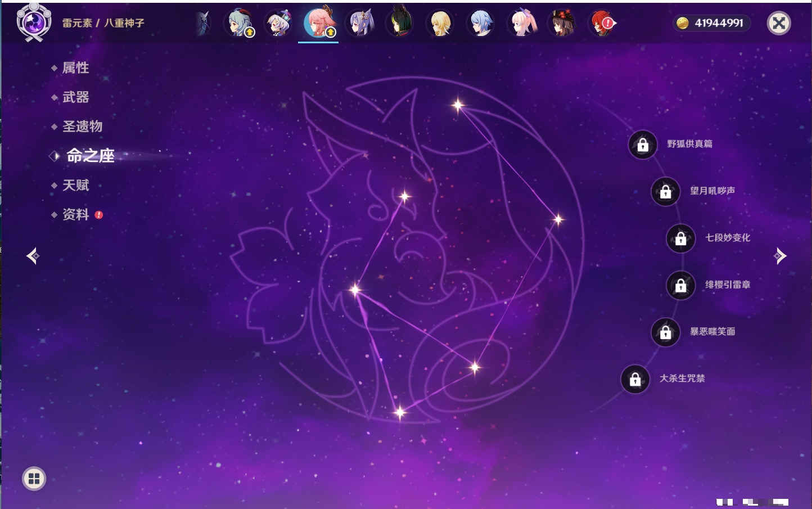Select the 命之座 constellation menu

click(91, 156)
